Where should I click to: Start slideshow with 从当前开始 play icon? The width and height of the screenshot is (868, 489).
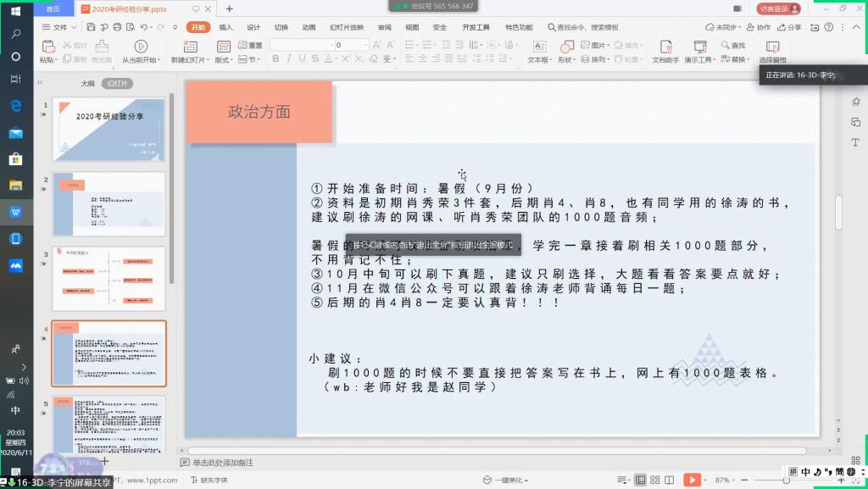(x=141, y=47)
